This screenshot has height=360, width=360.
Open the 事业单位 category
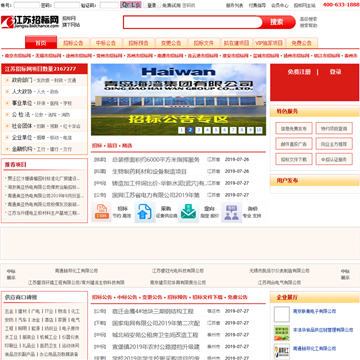(22, 103)
